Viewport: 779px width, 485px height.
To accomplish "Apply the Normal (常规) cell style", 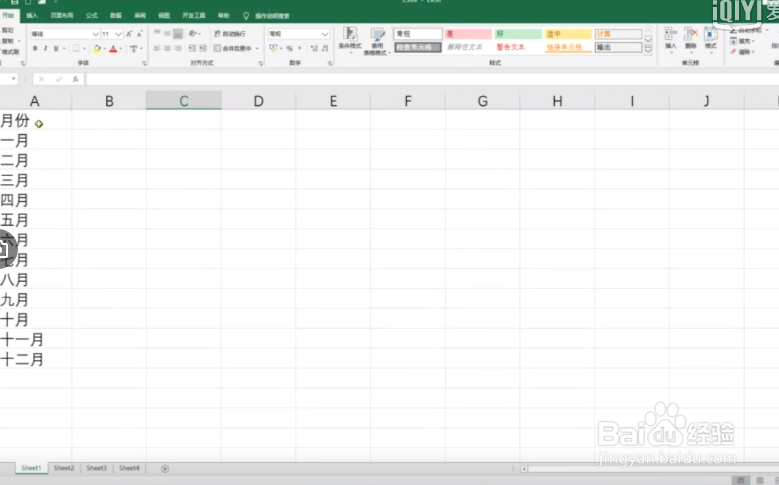I will click(418, 34).
